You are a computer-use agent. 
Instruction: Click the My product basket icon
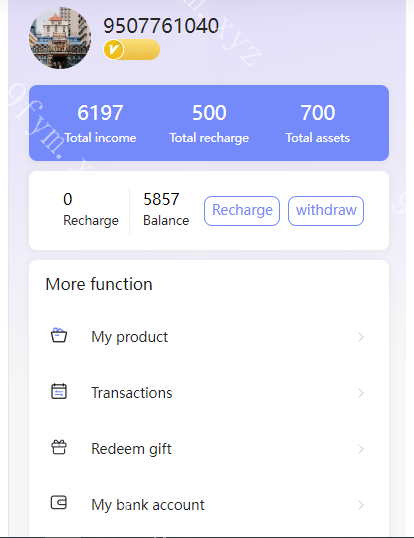tap(59, 335)
